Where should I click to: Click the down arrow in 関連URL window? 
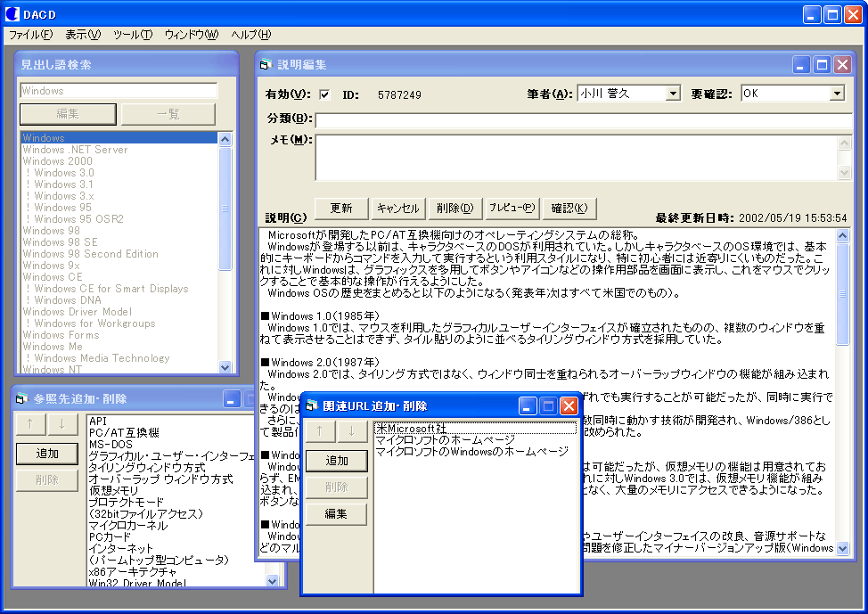pyautogui.click(x=351, y=431)
